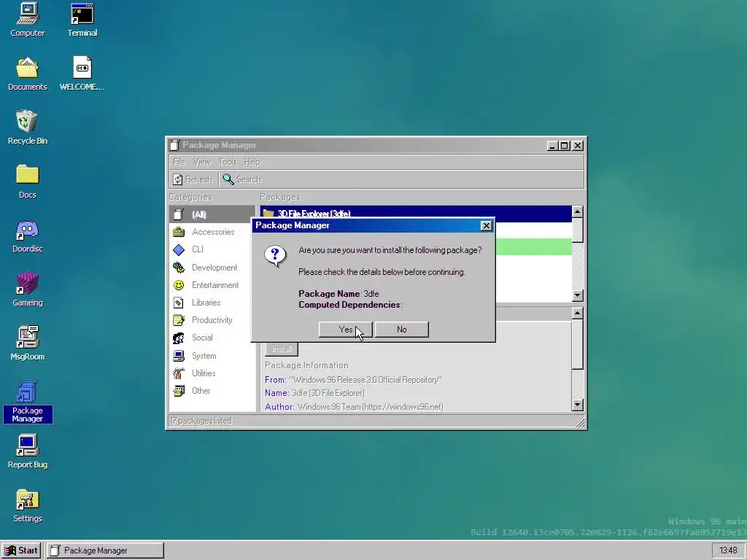Select the CLI category

[x=212, y=249]
